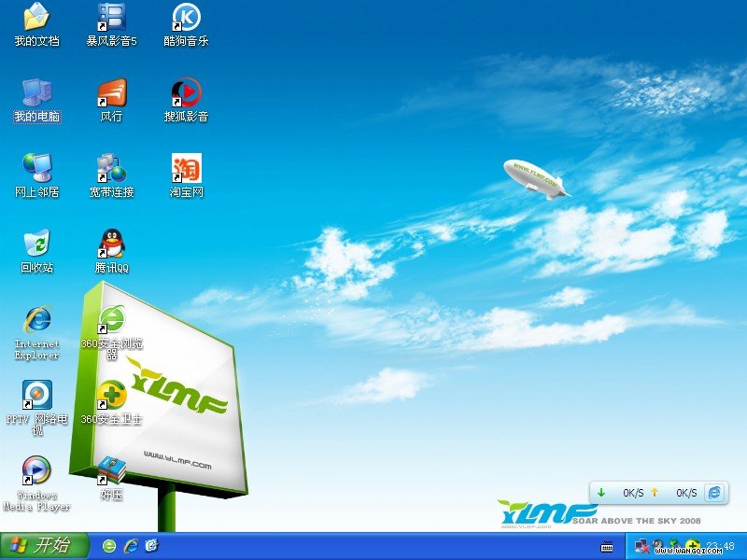
Task: Click the orange upload arrow on speed widget
Action: tap(655, 493)
